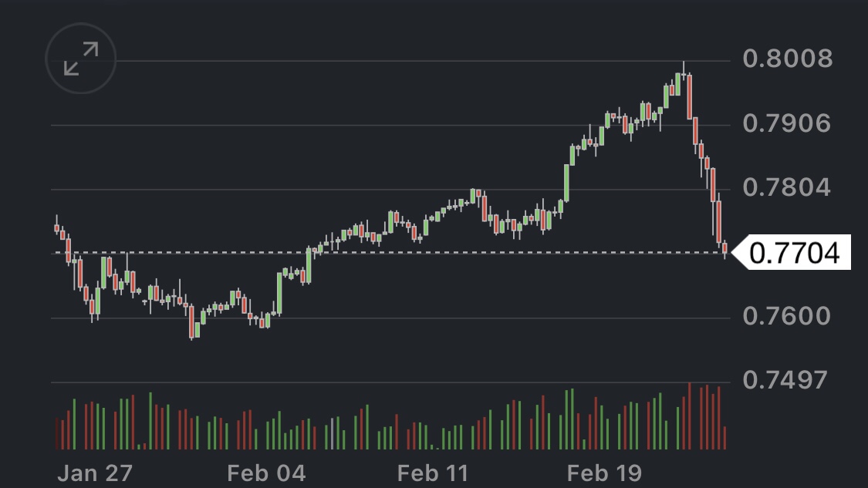Tap the 0.7804 price axis label
This screenshot has height=488, width=868.
pyautogui.click(x=787, y=187)
